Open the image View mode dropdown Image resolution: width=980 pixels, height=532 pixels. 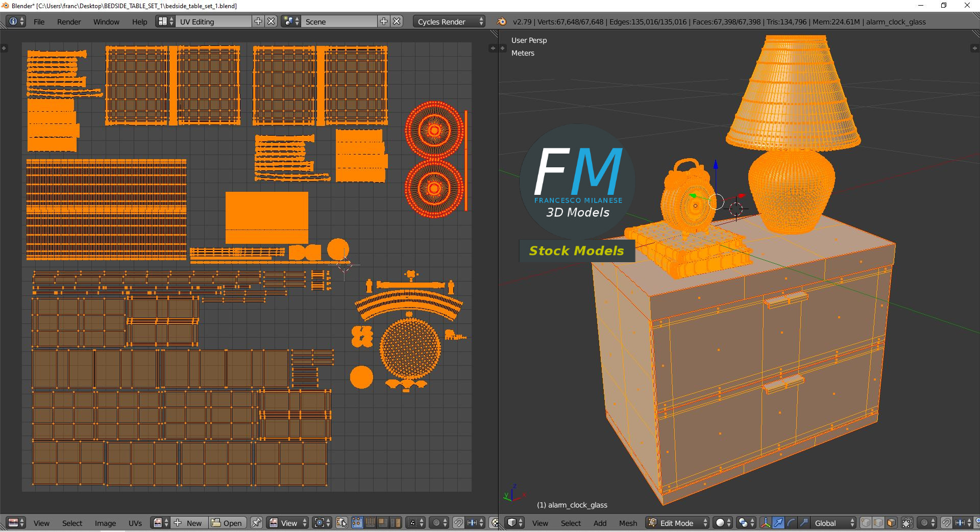288,523
